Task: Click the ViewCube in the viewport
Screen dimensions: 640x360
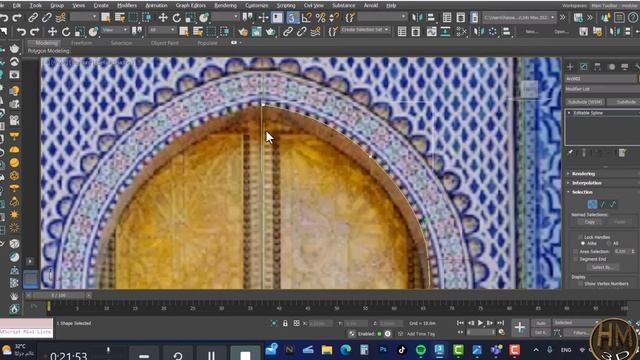Action: pyautogui.click(x=529, y=89)
